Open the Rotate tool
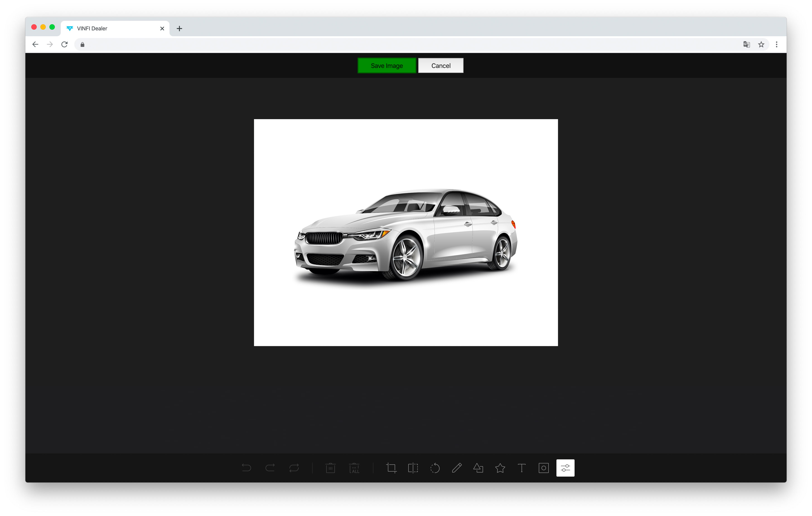The width and height of the screenshot is (812, 516). [435, 468]
